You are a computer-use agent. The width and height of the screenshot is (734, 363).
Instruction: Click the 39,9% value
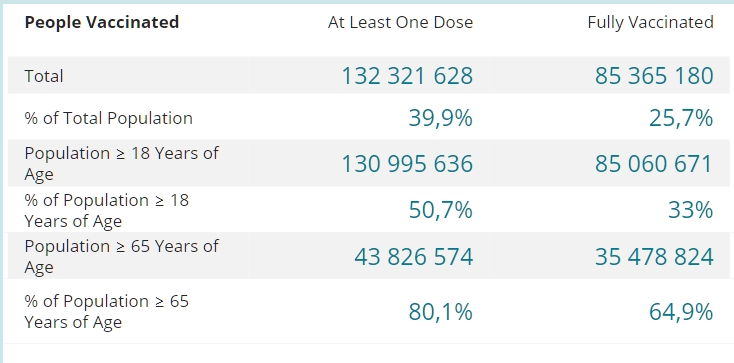pos(440,118)
